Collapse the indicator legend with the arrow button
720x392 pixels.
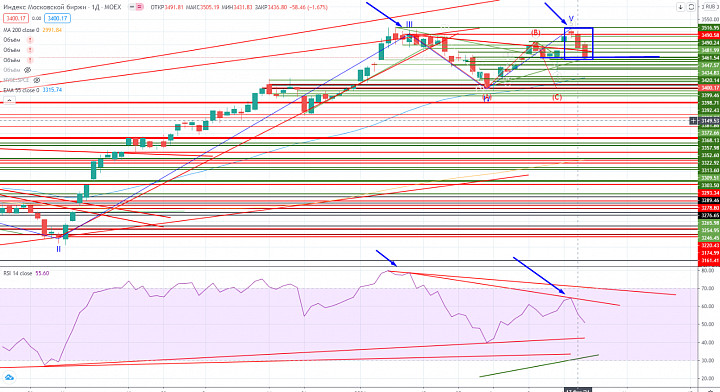(9, 100)
